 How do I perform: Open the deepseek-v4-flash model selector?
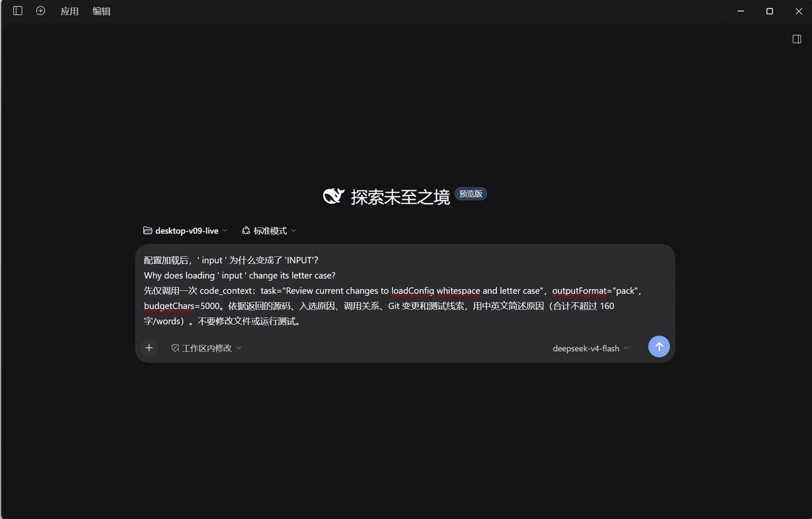pos(591,348)
